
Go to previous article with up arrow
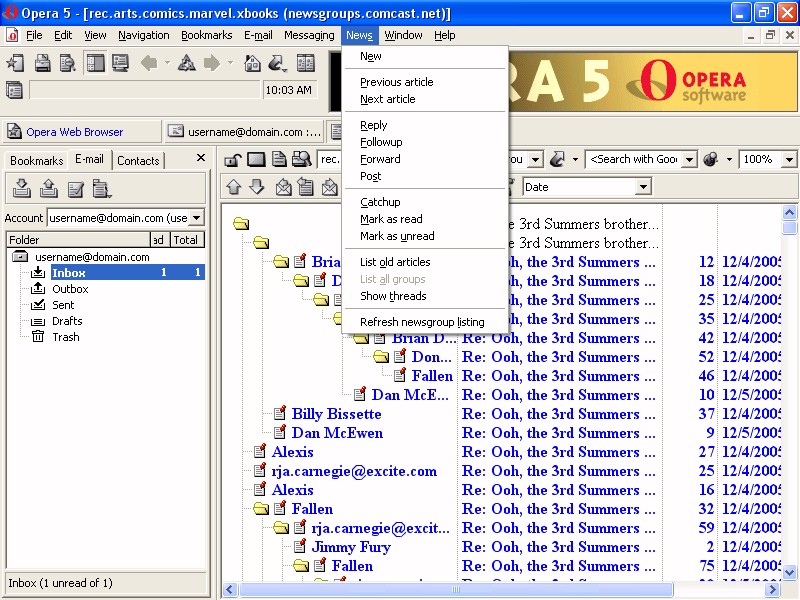coord(234,187)
